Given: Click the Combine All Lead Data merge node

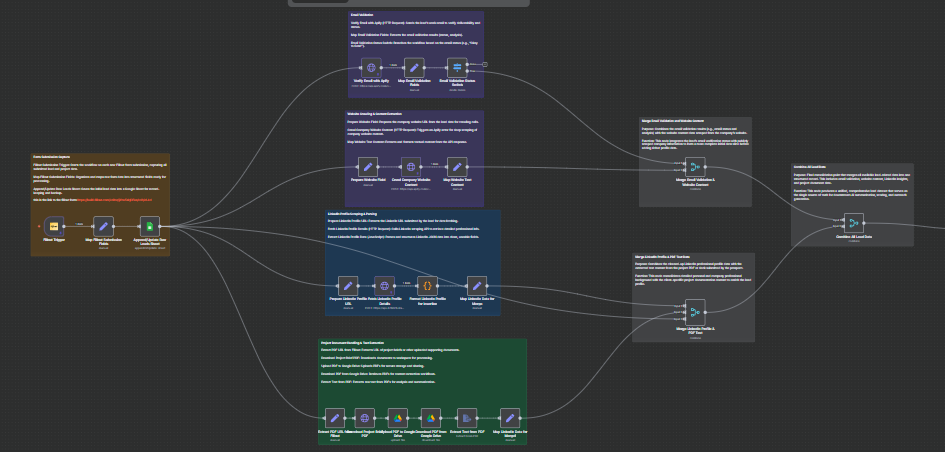Looking at the screenshot, I should [x=854, y=224].
